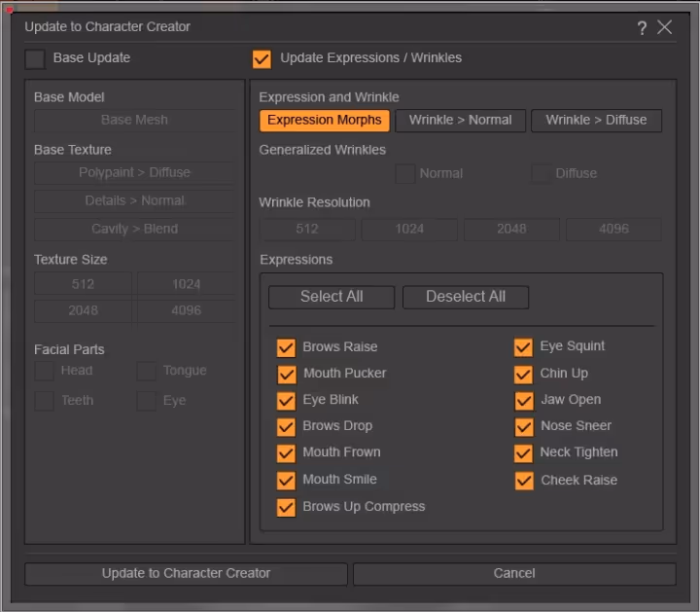Check the Teeth facial part
The width and height of the screenshot is (700, 612).
click(x=44, y=401)
